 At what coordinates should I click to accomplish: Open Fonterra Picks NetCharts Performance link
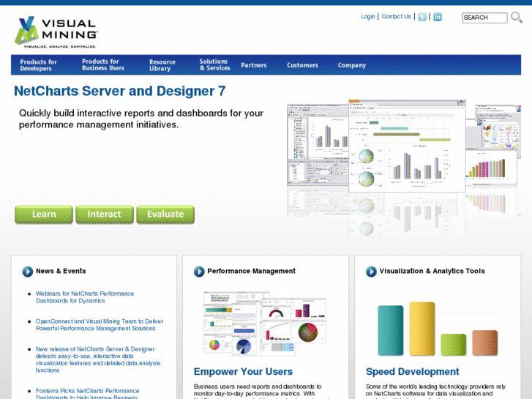click(87, 393)
